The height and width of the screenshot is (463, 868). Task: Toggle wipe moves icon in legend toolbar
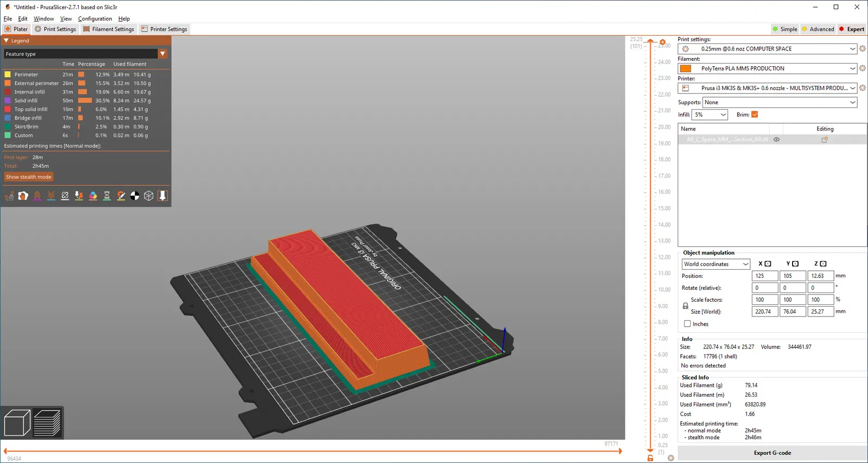pyautogui.click(x=23, y=196)
